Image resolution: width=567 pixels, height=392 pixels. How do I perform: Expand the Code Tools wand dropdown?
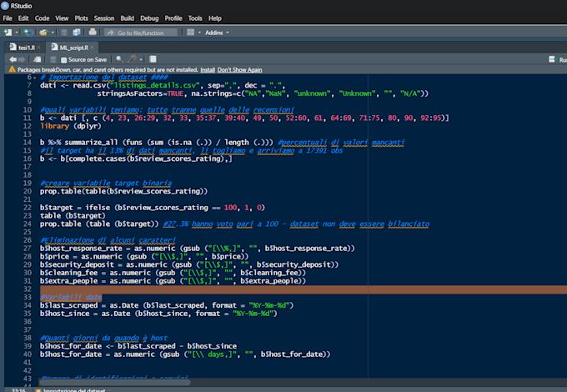click(x=141, y=60)
